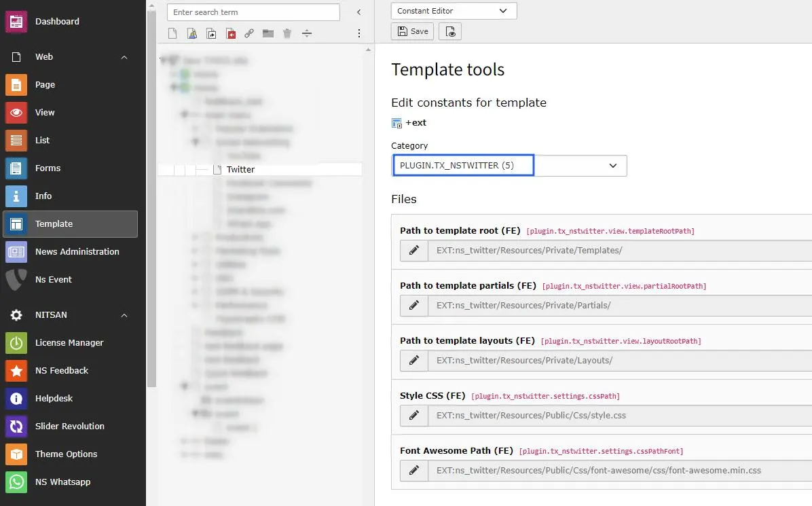
Task: Open the Ns Event module
Action: click(x=70, y=280)
